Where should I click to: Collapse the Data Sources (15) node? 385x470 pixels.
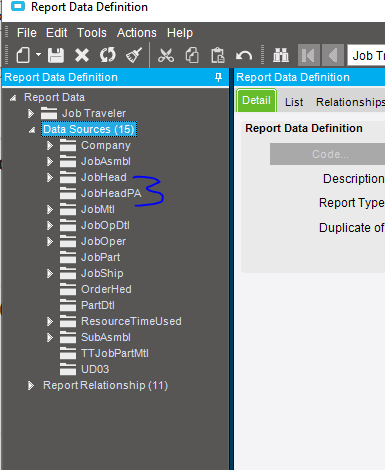32,130
